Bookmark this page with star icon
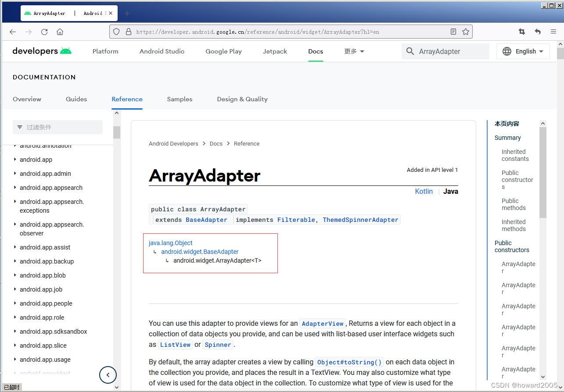The image size is (564, 392). click(466, 32)
